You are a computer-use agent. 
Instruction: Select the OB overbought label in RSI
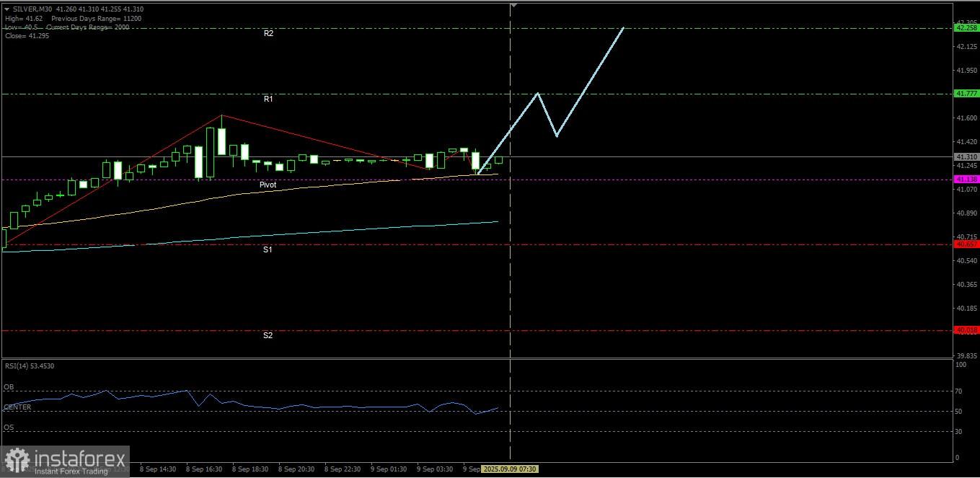coord(9,387)
